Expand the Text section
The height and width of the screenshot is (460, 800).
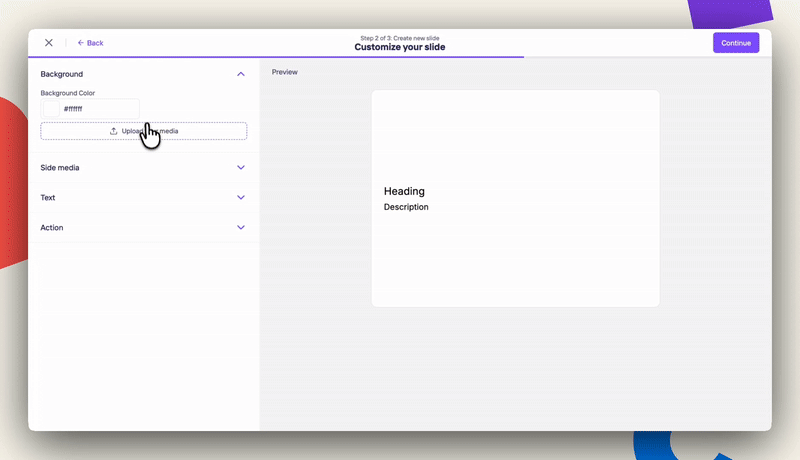241,197
